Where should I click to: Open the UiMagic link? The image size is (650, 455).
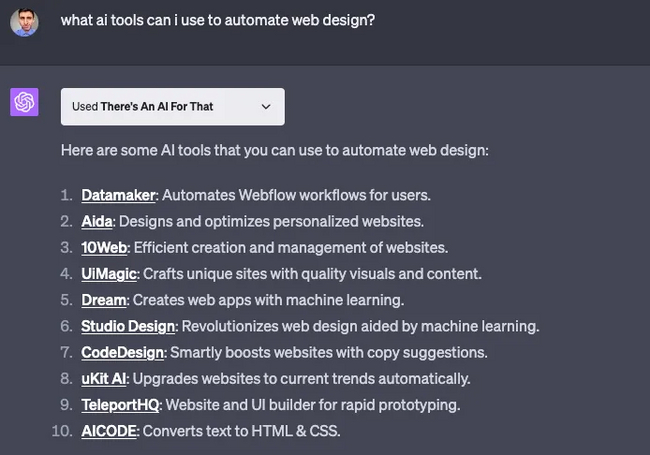point(109,273)
